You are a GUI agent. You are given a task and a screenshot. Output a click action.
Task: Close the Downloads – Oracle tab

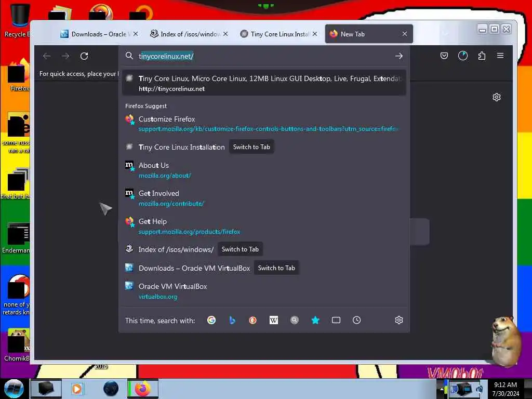click(x=136, y=34)
